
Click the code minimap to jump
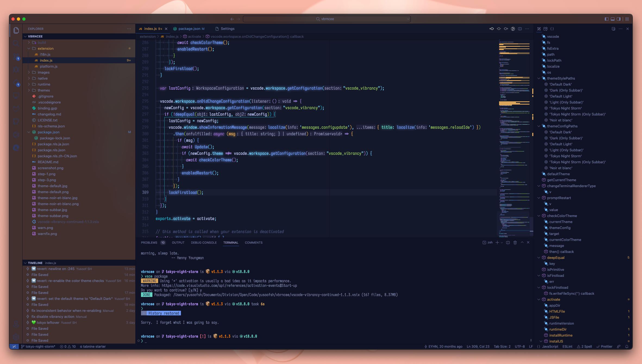pyautogui.click(x=514, y=136)
